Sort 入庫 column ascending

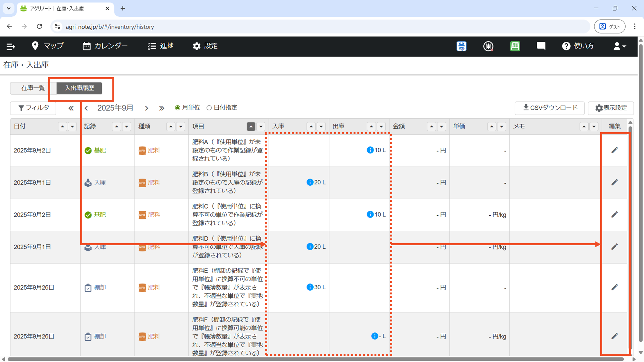pyautogui.click(x=311, y=127)
